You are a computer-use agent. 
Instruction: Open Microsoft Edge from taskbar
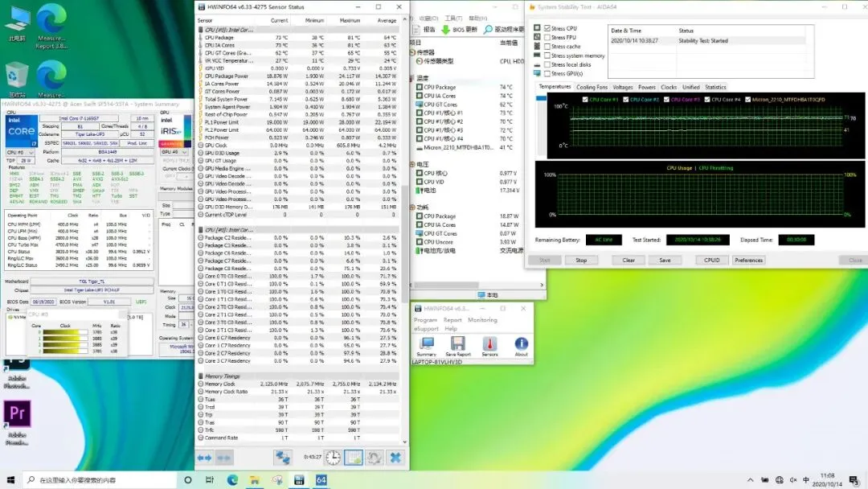pos(232,480)
